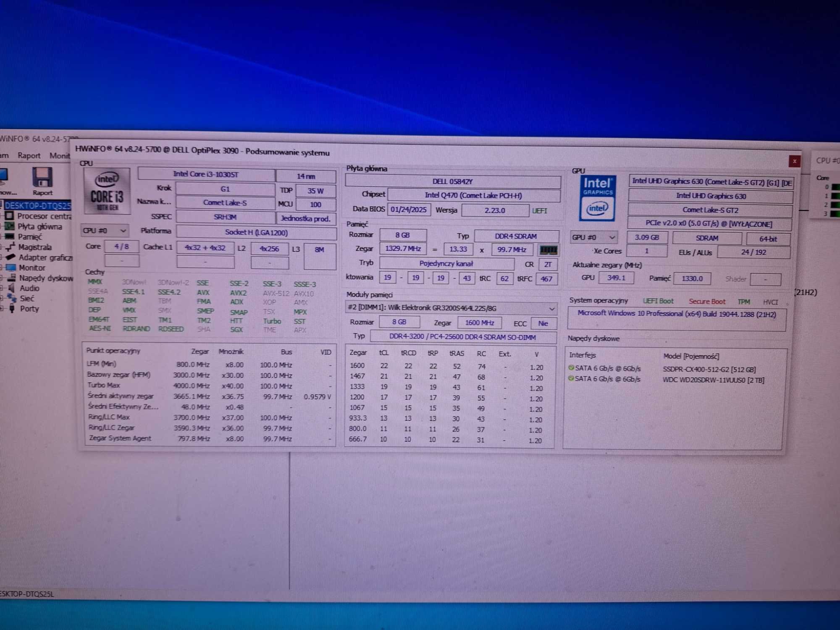Click the SSDPR-CX400-512-G2 [512 GB] entry
Viewport: 840px width, 630px height.
click(x=709, y=370)
